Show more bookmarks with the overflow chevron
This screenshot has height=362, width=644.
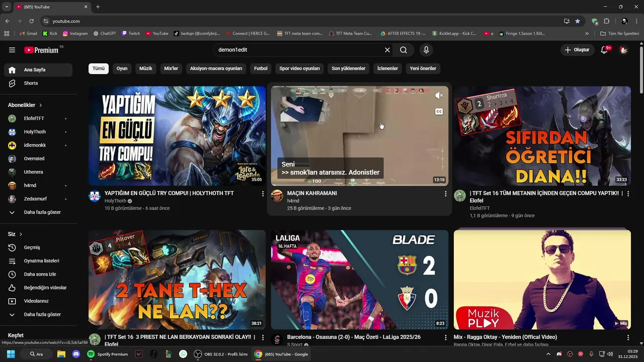pos(587,34)
